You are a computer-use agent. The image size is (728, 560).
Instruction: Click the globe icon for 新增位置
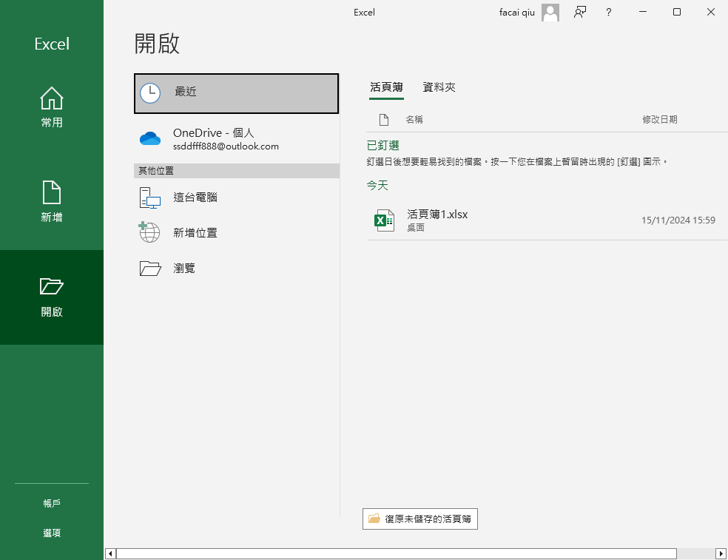[149, 232]
